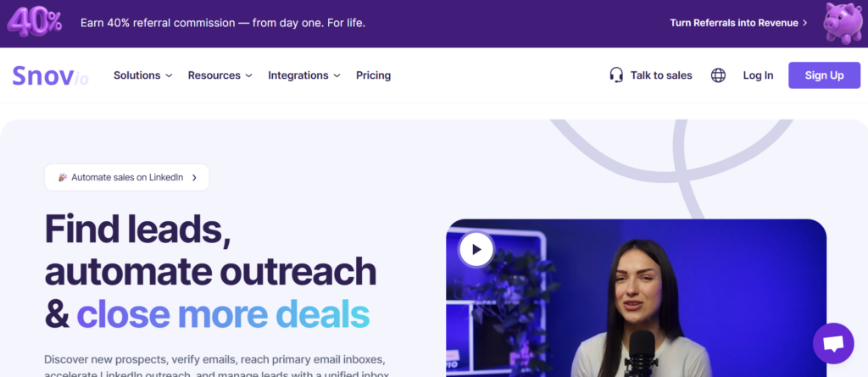Expand the Integrations dropdown menu

click(x=304, y=75)
